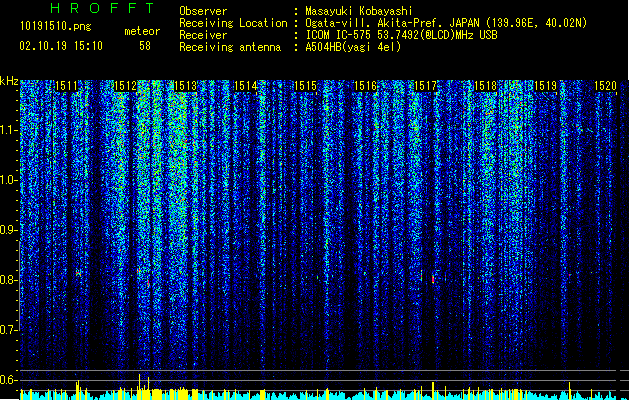Click the Ogata-vill. Akita-Pref. JAPAN location text
629x400 pixels.
[x=446, y=23]
